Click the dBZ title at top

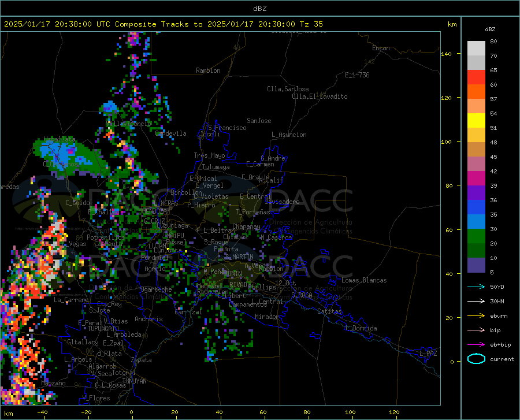pyautogui.click(x=259, y=9)
